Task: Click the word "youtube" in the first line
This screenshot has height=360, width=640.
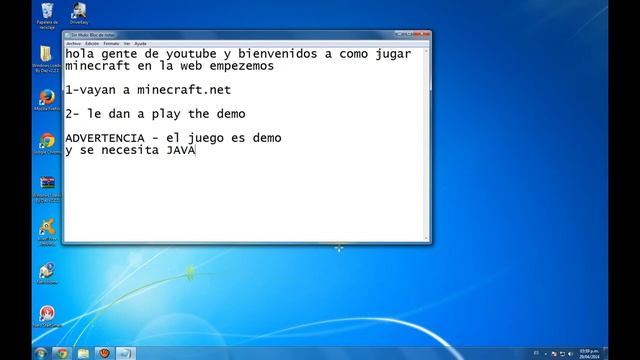Action: click(x=191, y=54)
